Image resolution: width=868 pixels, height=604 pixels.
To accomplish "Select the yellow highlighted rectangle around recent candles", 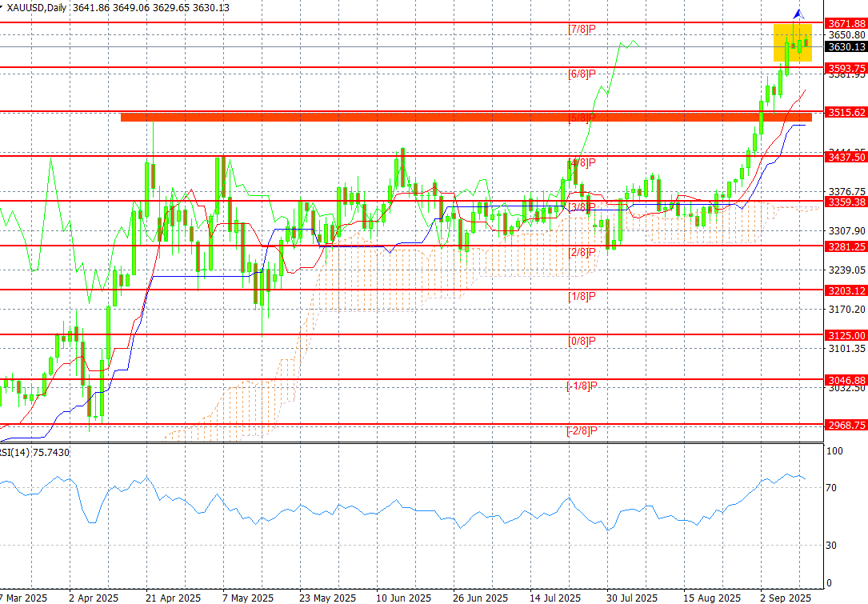I will click(x=793, y=42).
